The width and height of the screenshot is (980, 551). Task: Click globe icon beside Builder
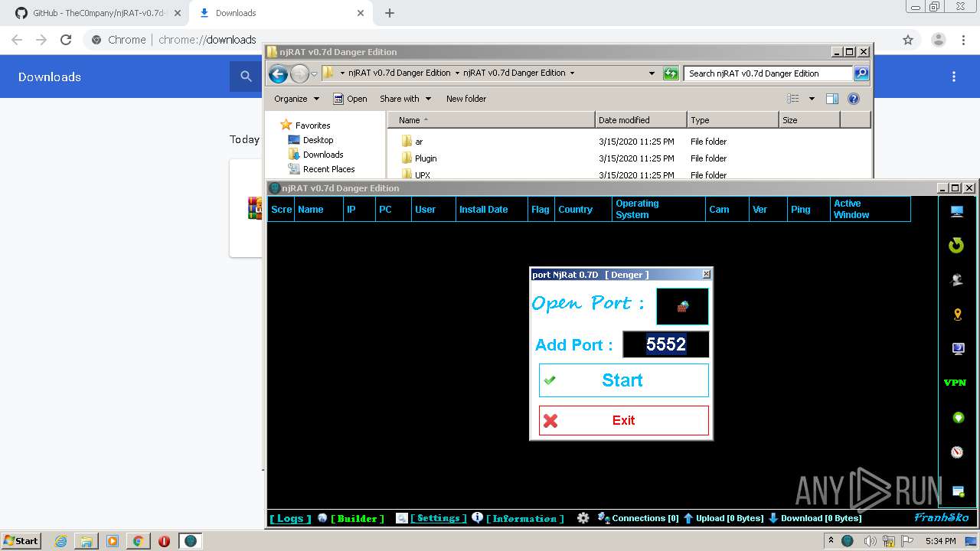(323, 518)
